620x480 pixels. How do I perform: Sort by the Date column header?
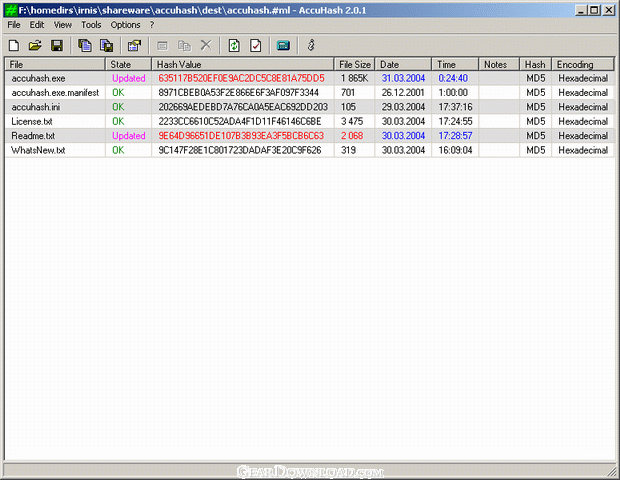(x=403, y=64)
